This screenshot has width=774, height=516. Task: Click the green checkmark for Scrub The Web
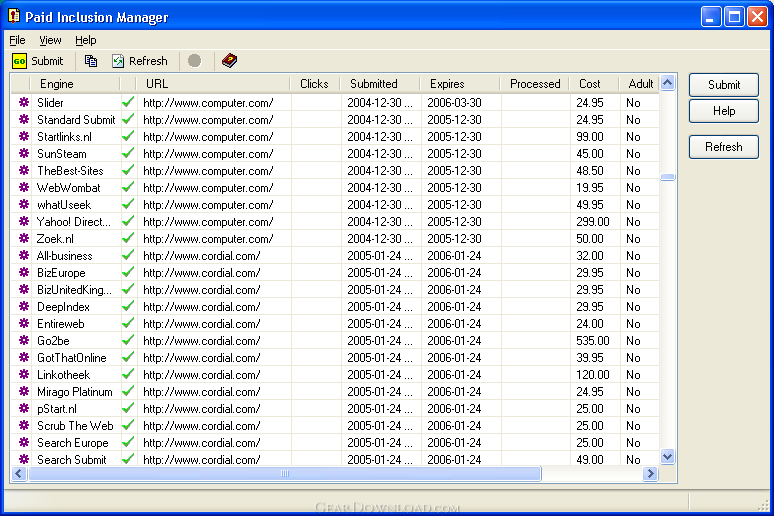click(128, 426)
